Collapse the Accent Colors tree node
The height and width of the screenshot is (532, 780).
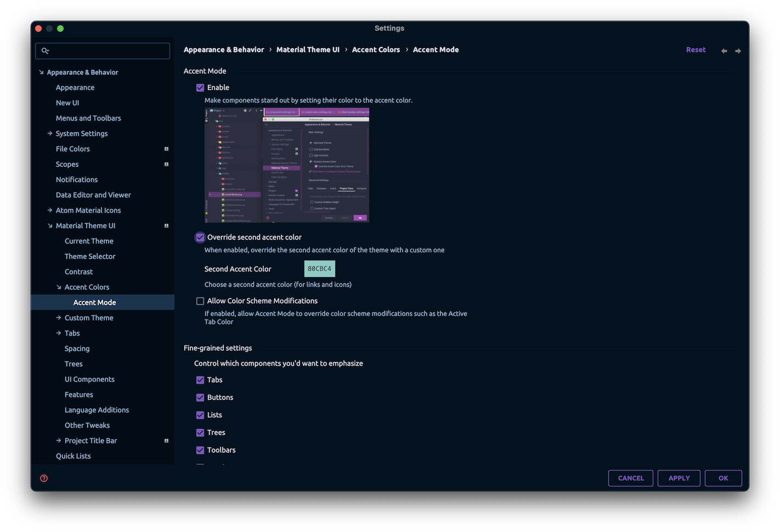[x=58, y=286]
